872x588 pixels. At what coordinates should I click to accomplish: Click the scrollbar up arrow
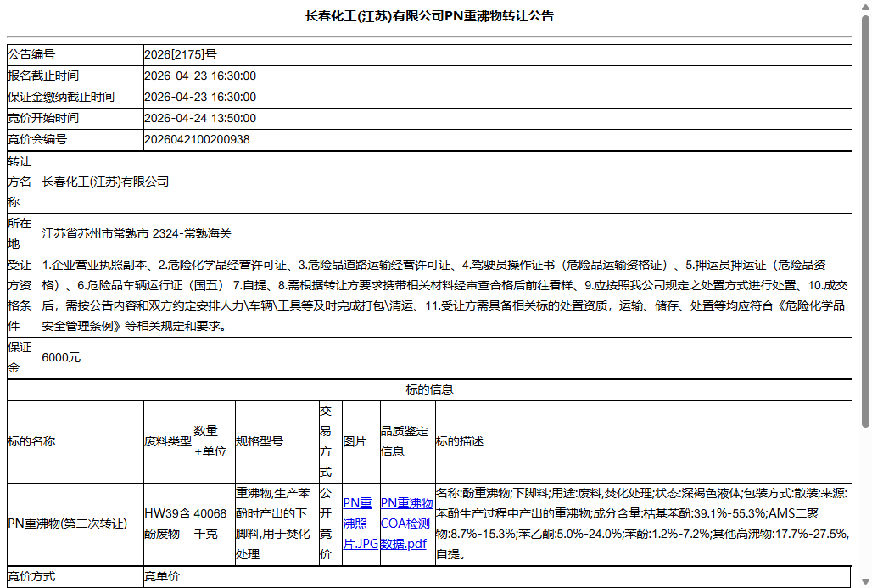pyautogui.click(x=865, y=6)
